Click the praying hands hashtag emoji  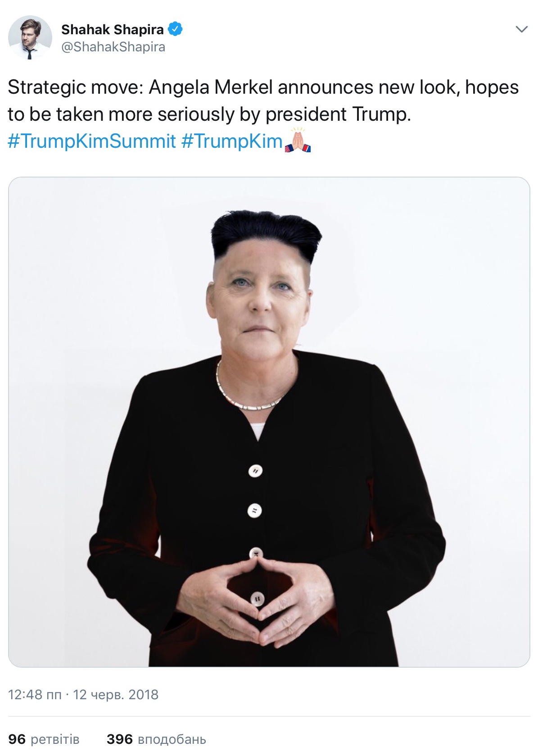[298, 141]
